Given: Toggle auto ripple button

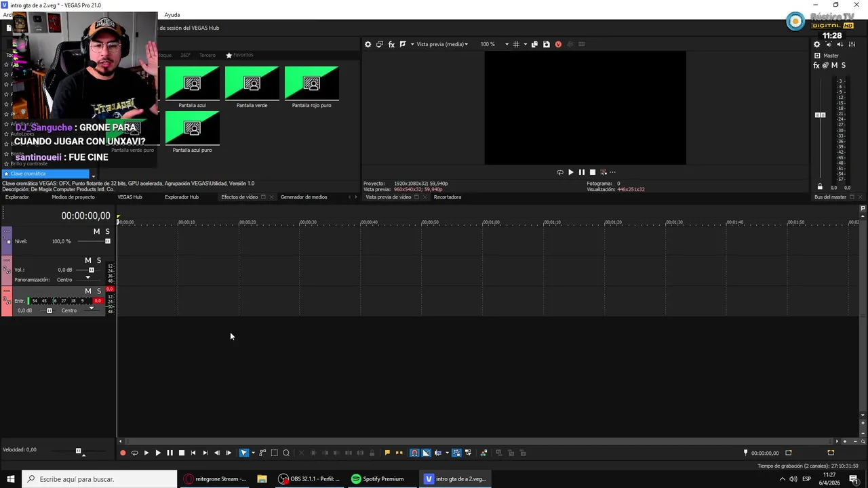Looking at the screenshot, I should [x=438, y=453].
